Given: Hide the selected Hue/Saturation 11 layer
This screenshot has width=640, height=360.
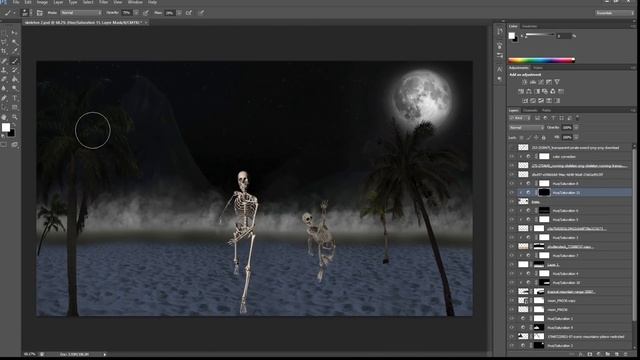Looking at the screenshot, I should click(512, 192).
